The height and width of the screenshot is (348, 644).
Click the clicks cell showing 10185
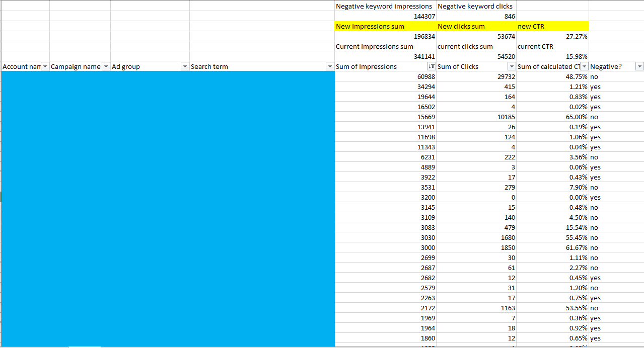point(476,117)
